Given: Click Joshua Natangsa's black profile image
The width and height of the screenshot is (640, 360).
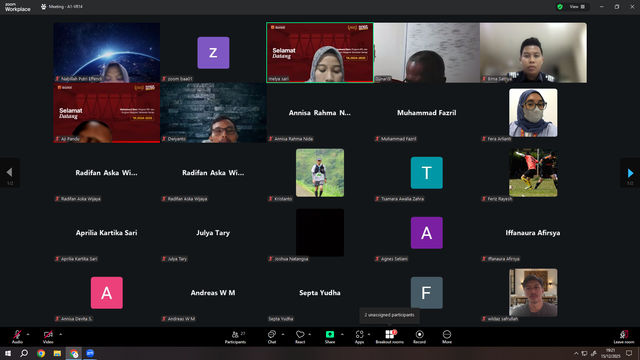Looking at the screenshot, I should [320, 233].
